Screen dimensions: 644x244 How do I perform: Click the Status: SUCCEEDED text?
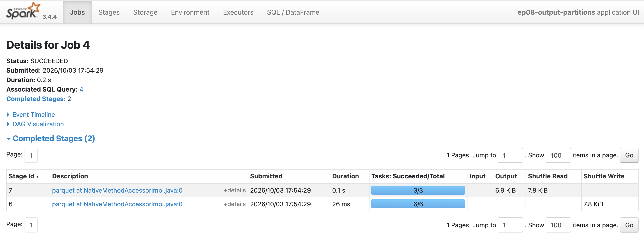[x=37, y=61]
